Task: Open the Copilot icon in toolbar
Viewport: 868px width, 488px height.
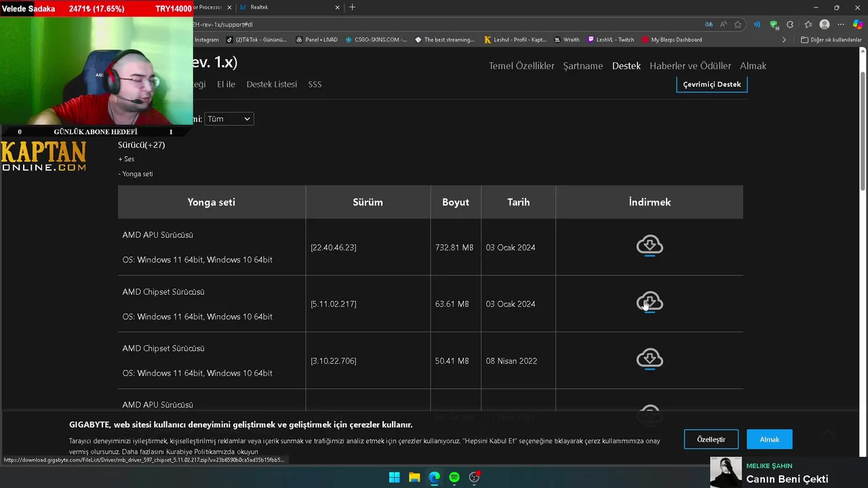Action: [858, 24]
